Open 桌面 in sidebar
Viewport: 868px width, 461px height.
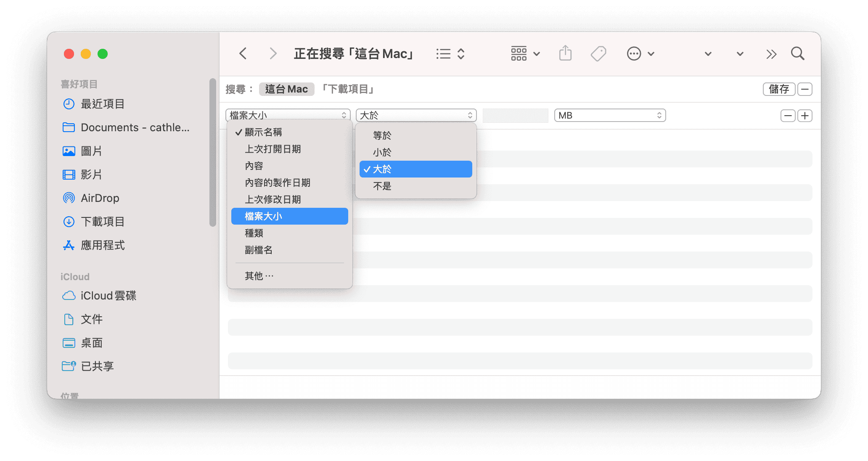[x=82, y=343]
